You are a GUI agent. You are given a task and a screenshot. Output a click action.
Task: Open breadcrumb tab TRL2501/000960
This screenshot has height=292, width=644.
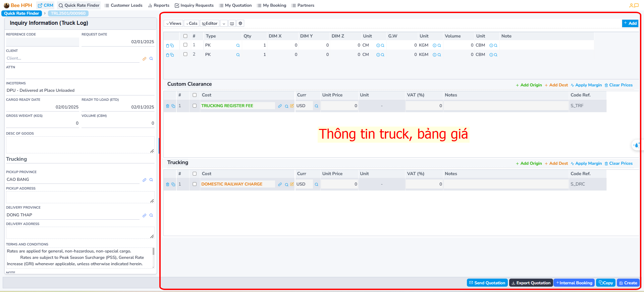pos(68,13)
